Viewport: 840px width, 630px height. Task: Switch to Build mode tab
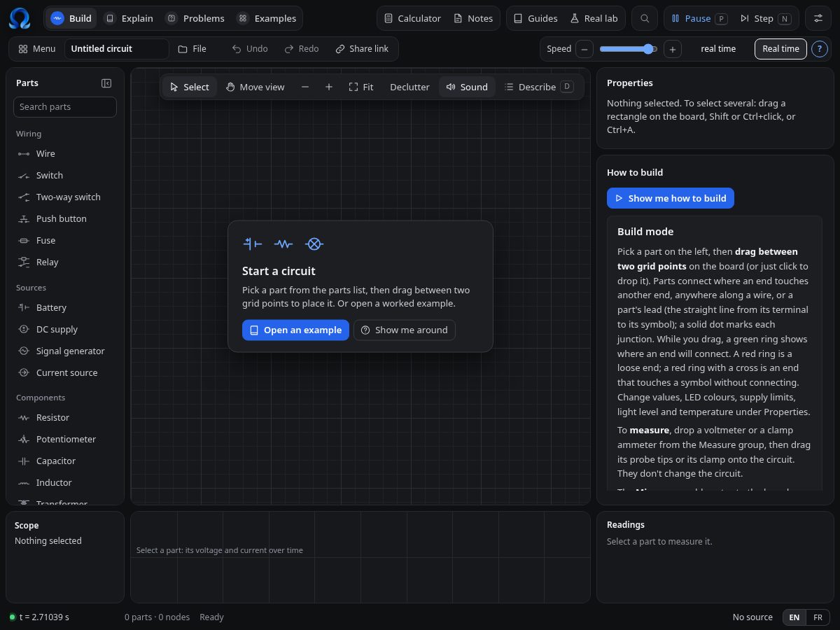click(71, 18)
